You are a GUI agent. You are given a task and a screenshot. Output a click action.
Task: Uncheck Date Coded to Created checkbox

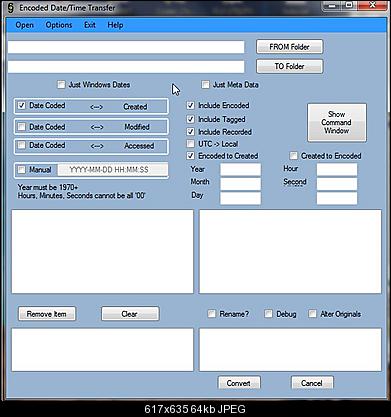click(x=22, y=106)
